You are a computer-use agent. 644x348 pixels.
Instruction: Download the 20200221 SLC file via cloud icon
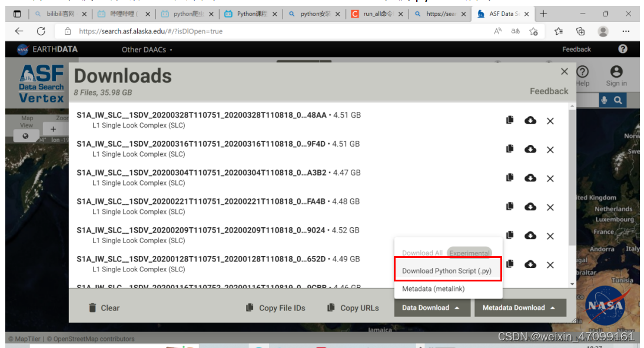coord(530,207)
